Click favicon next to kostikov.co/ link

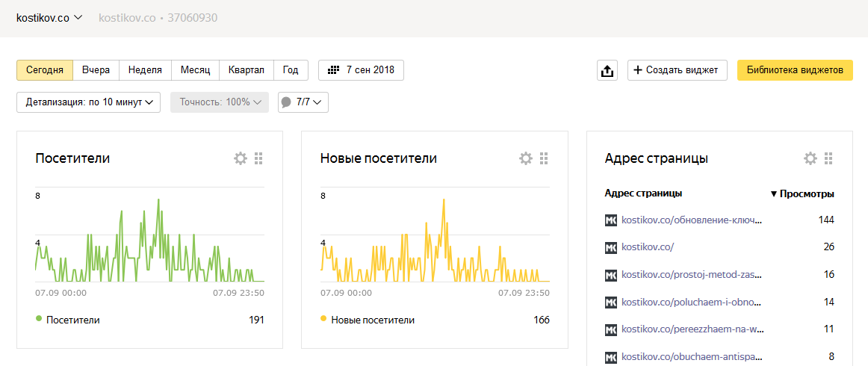click(611, 247)
